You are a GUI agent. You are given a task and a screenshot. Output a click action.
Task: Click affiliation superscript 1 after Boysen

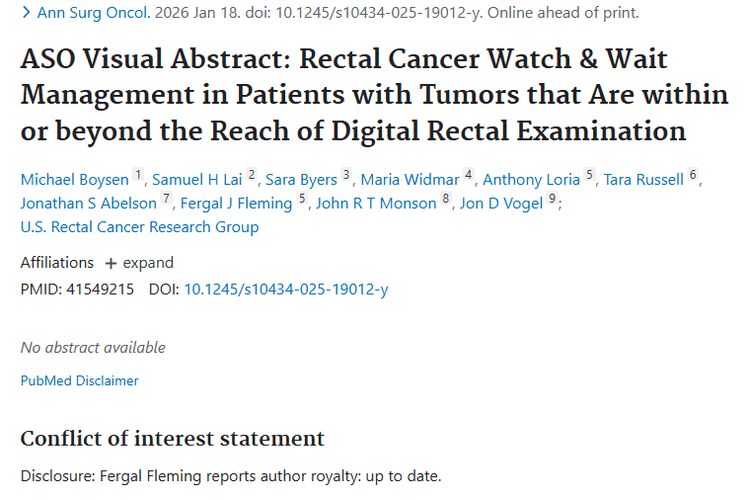pos(139,176)
